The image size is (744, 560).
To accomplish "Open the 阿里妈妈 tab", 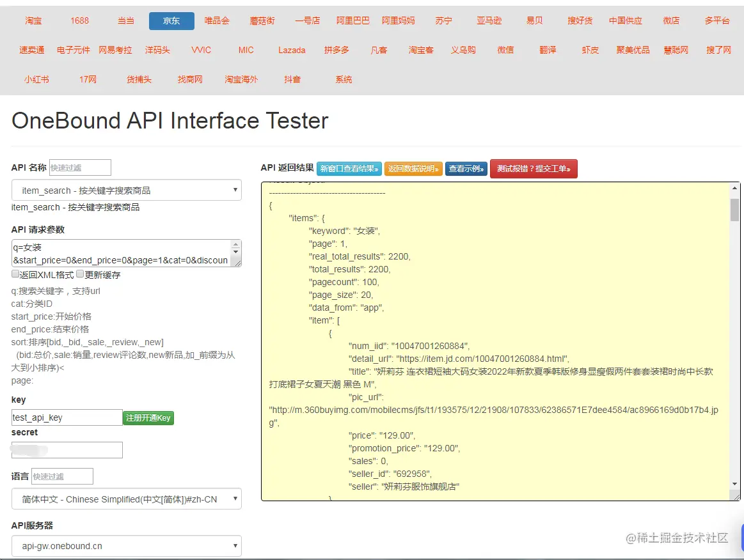I will [398, 21].
